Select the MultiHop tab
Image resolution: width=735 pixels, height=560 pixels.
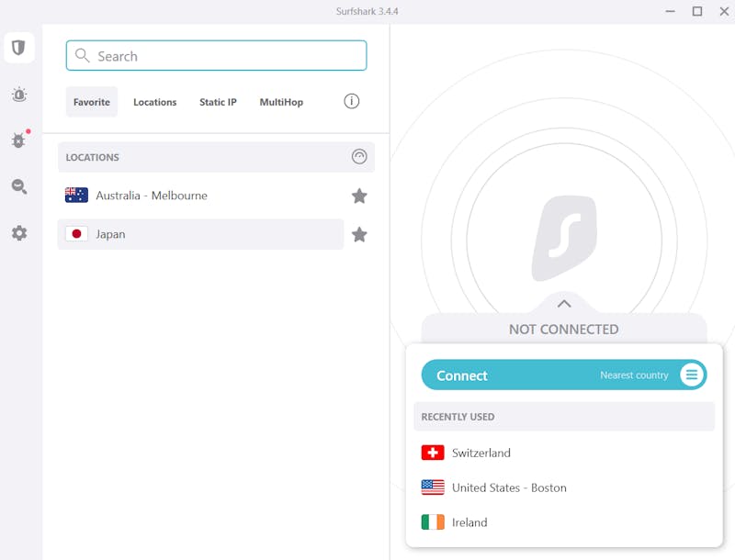coord(281,102)
